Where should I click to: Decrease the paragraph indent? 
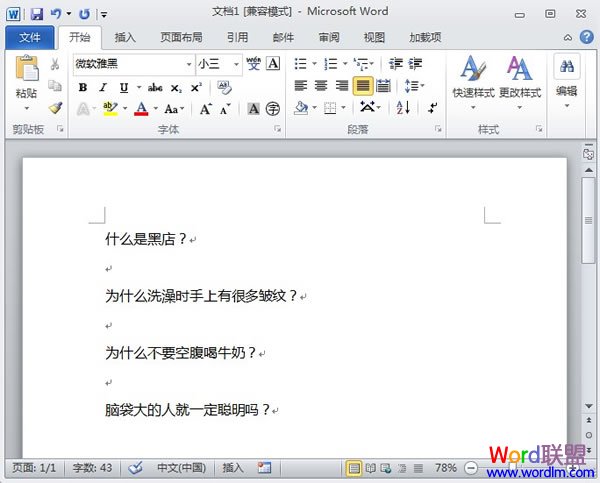coord(396,64)
